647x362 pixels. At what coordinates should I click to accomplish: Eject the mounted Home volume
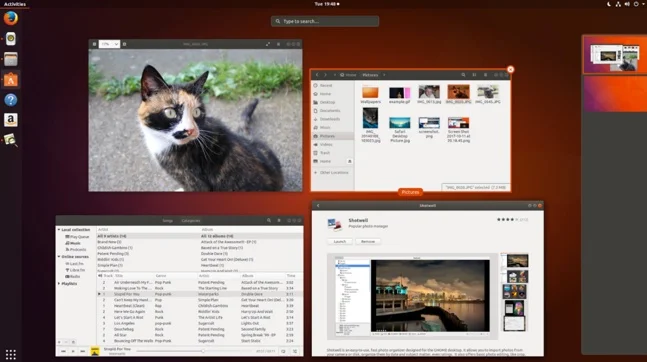349,161
